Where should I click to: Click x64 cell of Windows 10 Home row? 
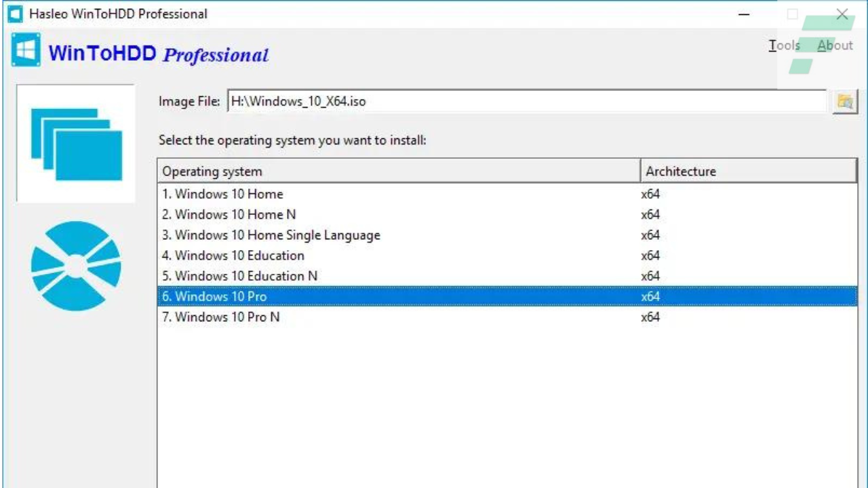click(x=650, y=194)
